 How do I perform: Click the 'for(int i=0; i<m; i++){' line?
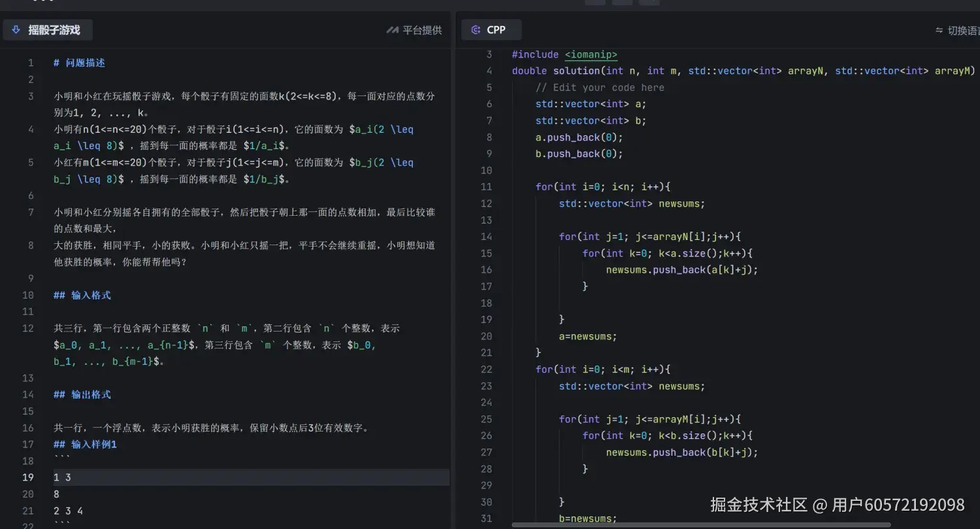pyautogui.click(x=603, y=369)
